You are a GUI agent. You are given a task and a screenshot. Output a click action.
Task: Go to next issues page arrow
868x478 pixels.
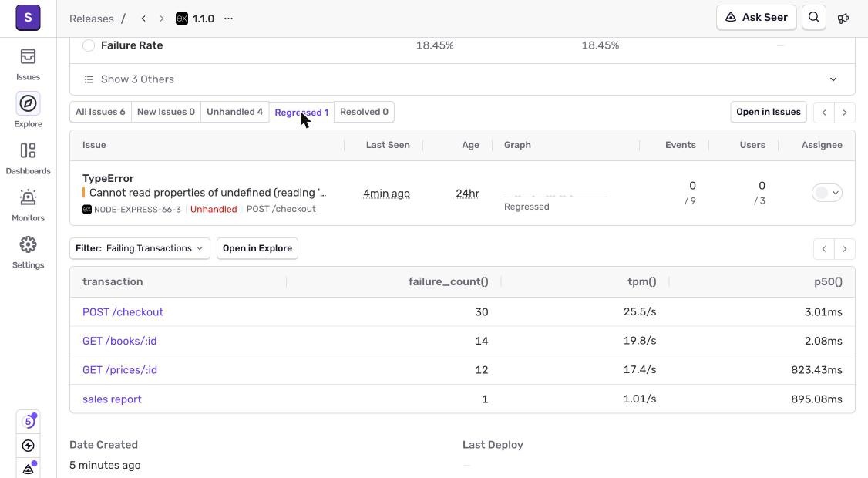click(845, 113)
